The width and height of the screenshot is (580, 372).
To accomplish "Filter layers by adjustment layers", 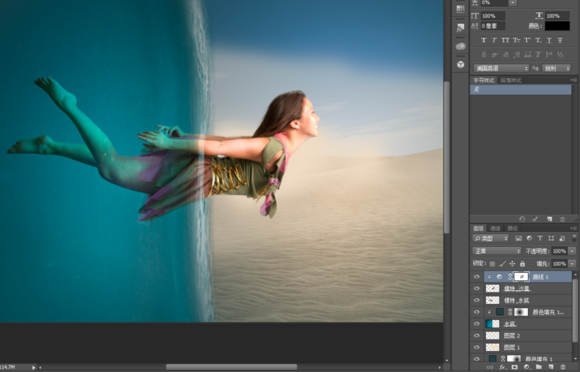I will (529, 239).
